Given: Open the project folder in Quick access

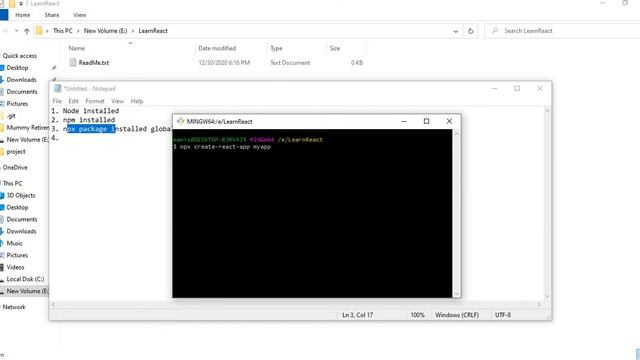Looking at the screenshot, I should (16, 151).
